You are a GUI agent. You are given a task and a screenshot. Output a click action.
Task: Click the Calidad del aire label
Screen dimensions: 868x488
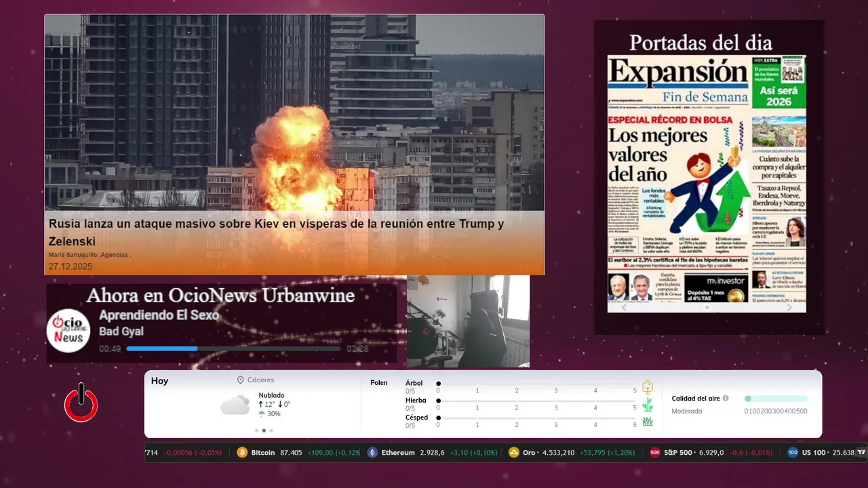point(696,399)
